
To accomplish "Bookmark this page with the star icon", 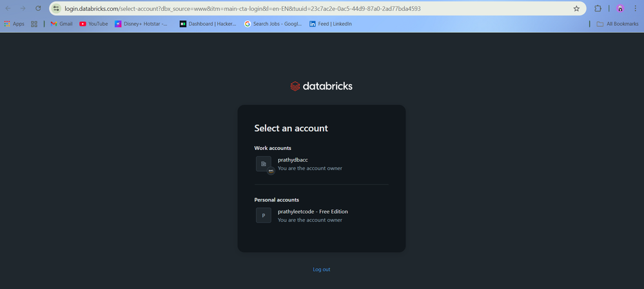I will point(576,8).
